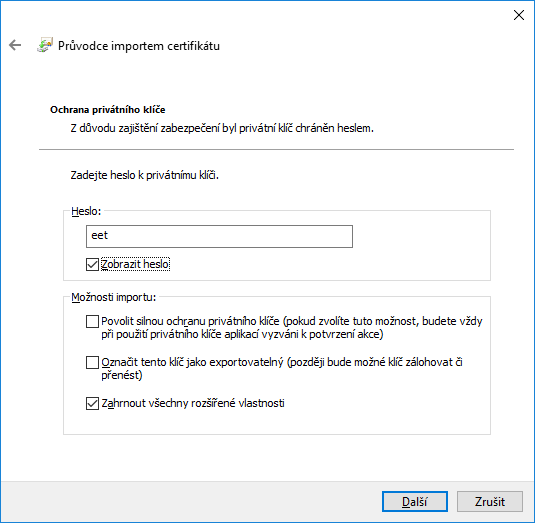Untick the Zahrnout všechny rozšířené vlastnosti box
The width and height of the screenshot is (535, 523).
pyautogui.click(x=92, y=403)
